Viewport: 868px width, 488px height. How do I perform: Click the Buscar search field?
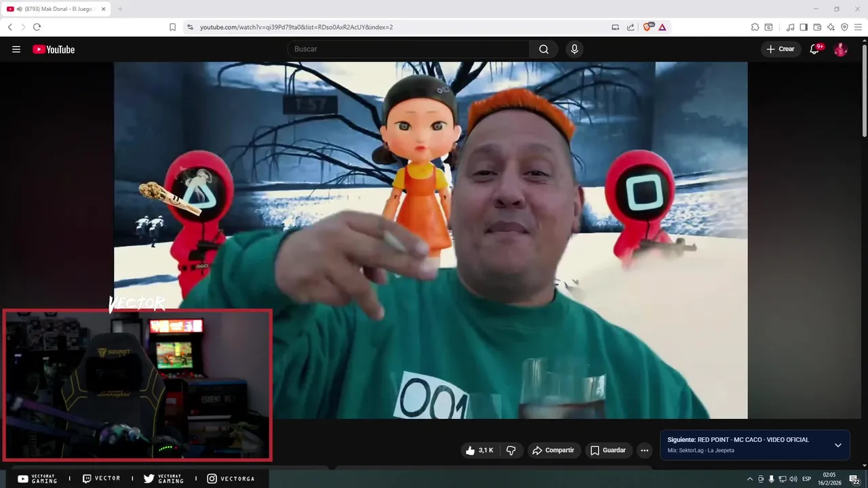point(408,49)
